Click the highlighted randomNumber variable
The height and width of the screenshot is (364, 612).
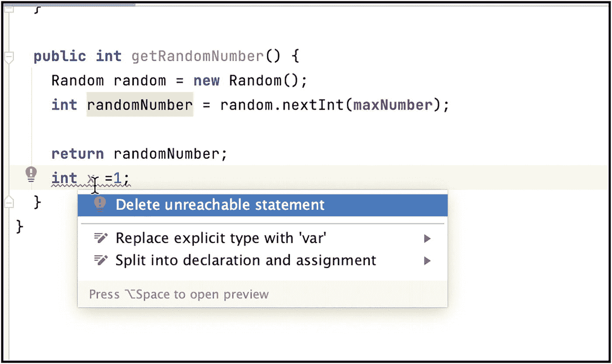point(140,105)
